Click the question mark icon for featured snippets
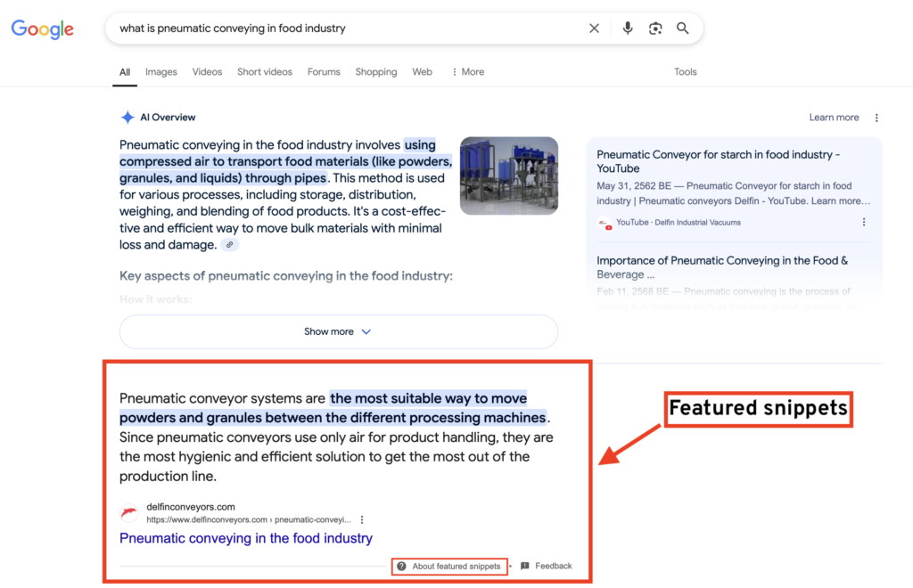The width and height of the screenshot is (913, 588). (402, 566)
